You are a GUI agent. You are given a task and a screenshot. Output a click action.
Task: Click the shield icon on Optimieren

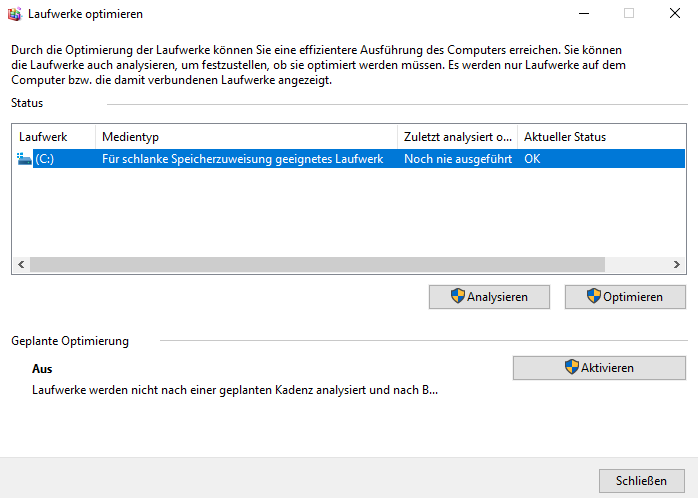(594, 296)
